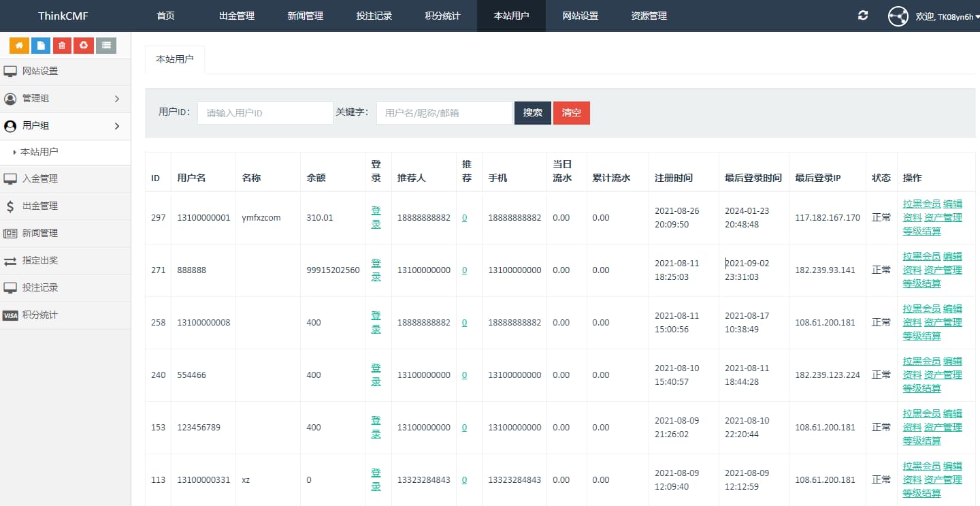
Task: Click the VISA icon beside 积分统计
Action: tap(10, 315)
